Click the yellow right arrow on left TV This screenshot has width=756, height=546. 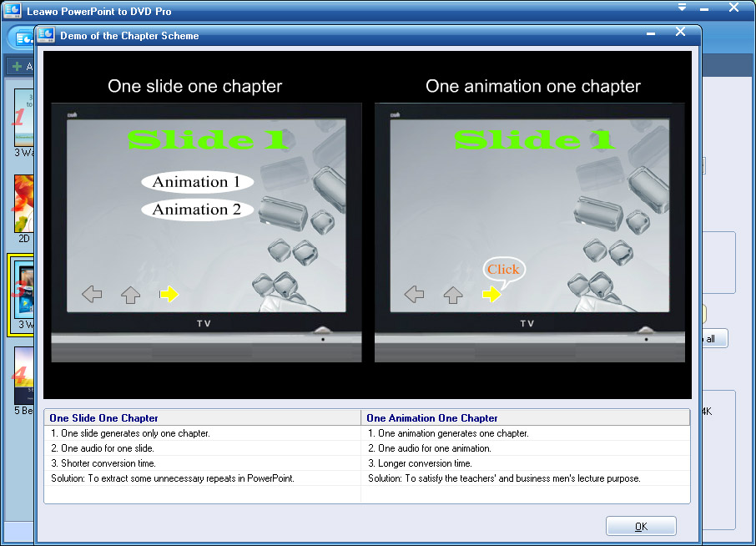tap(169, 294)
